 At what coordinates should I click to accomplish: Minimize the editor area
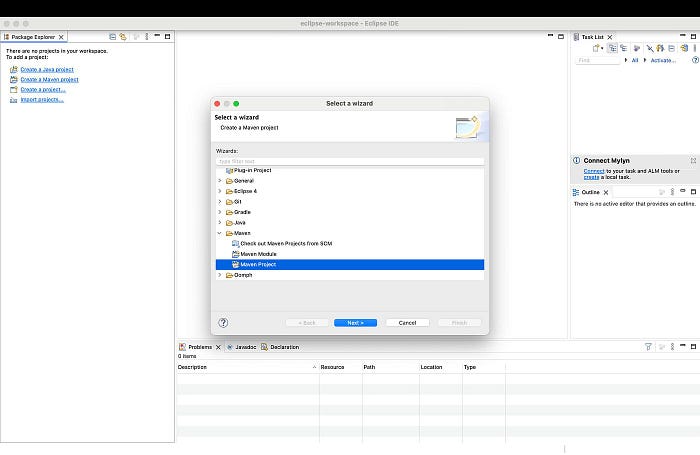(550, 35)
